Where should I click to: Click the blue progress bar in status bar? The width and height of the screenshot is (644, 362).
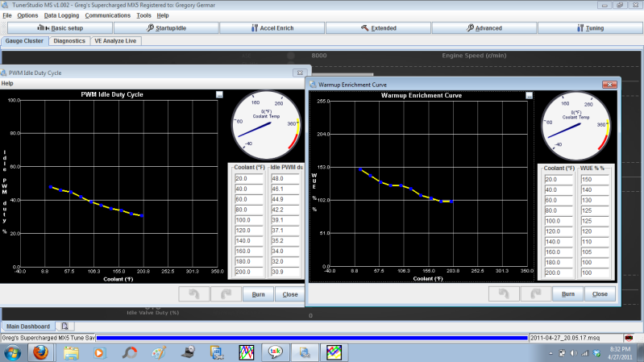coord(311,337)
